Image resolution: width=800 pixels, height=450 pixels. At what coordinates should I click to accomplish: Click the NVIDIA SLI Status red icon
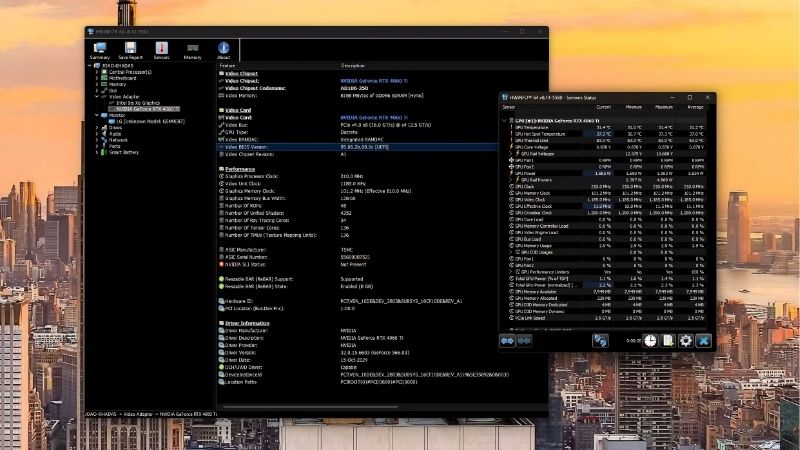click(x=221, y=264)
